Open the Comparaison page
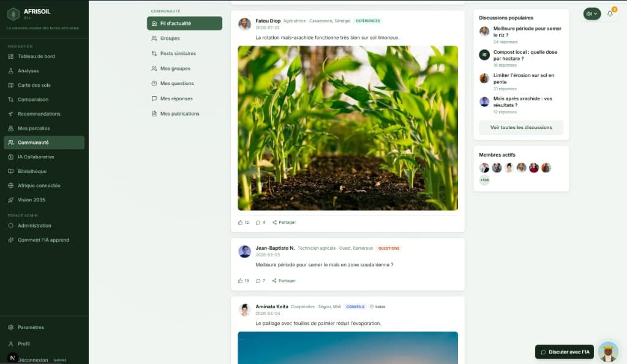627x364 pixels. coord(44,100)
